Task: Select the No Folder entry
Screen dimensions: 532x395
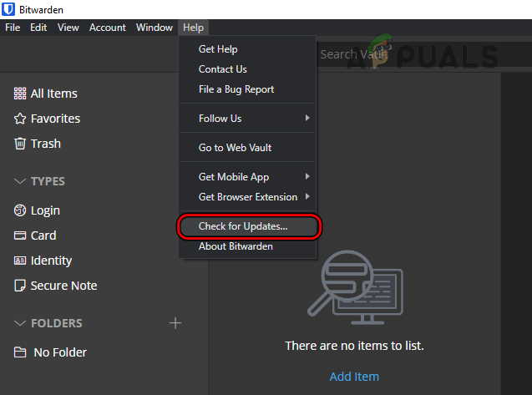Action: coord(60,352)
